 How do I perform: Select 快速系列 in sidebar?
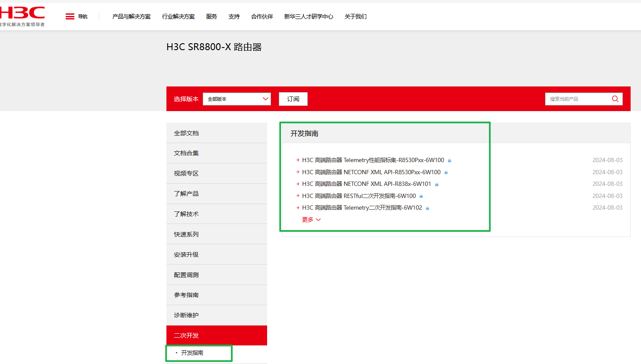click(217, 234)
